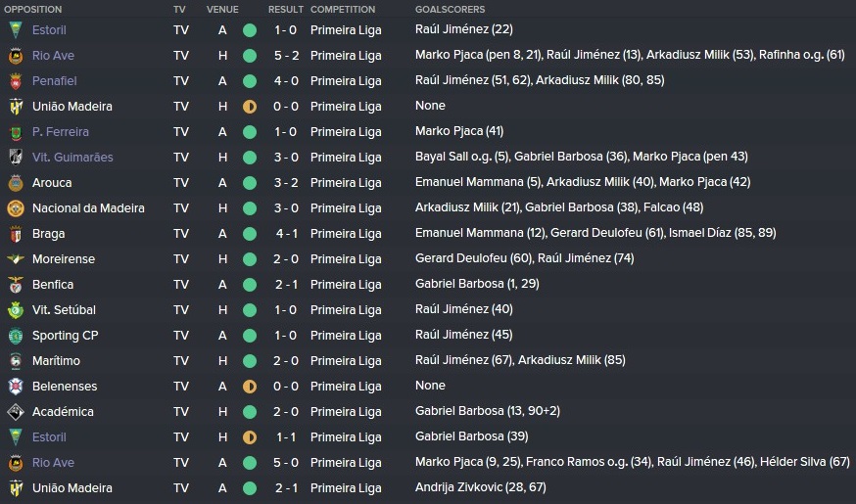The width and height of the screenshot is (856, 504).
Task: Open the 2 - 1 Benfica result
Action: click(286, 285)
